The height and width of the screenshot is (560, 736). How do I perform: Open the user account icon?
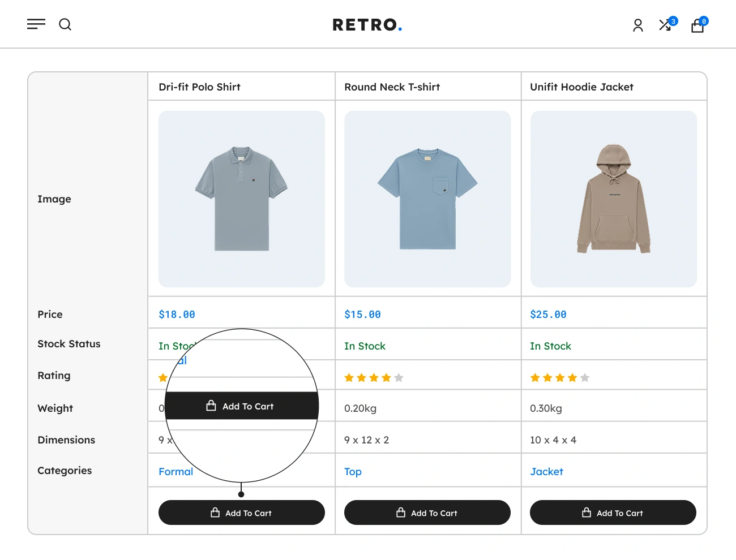pyautogui.click(x=638, y=25)
